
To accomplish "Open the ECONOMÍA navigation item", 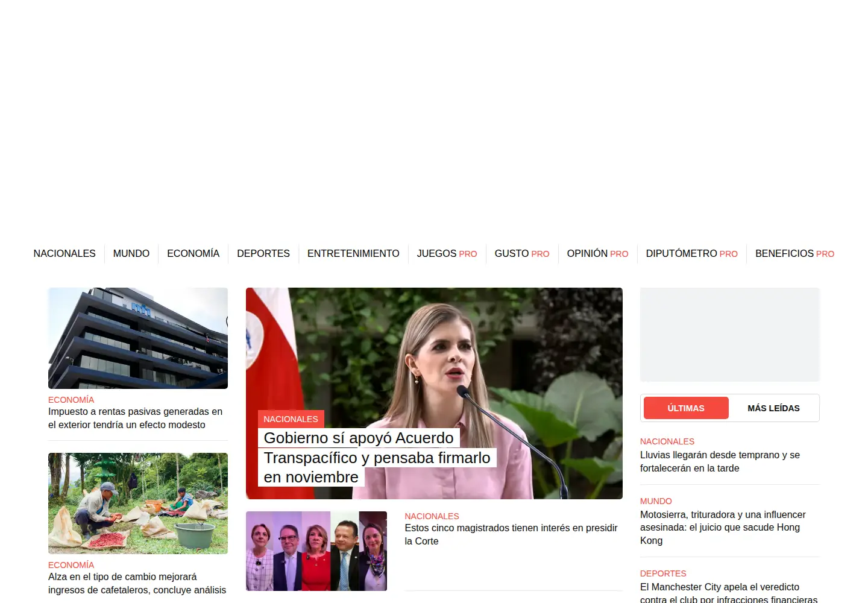I will click(x=193, y=254).
